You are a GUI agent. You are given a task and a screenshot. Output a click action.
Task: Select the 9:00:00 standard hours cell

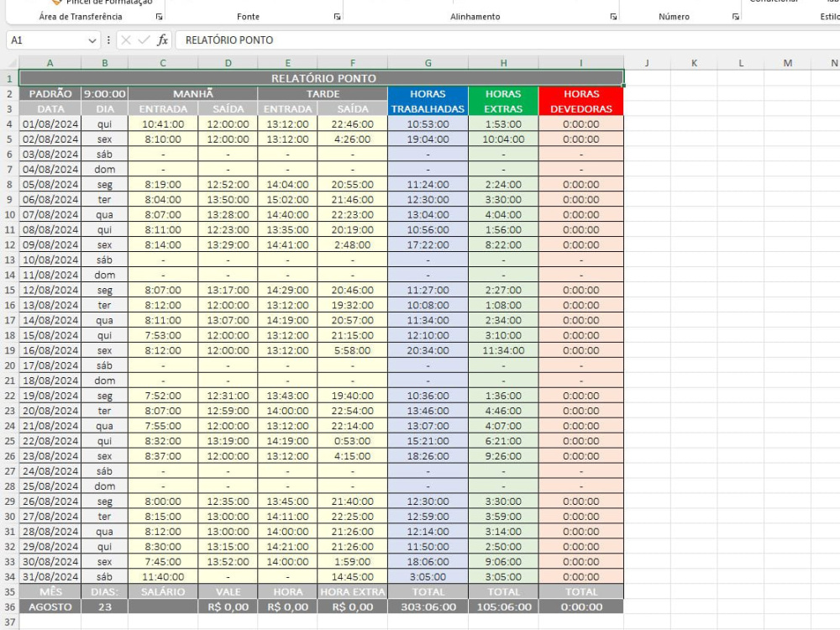click(104, 94)
